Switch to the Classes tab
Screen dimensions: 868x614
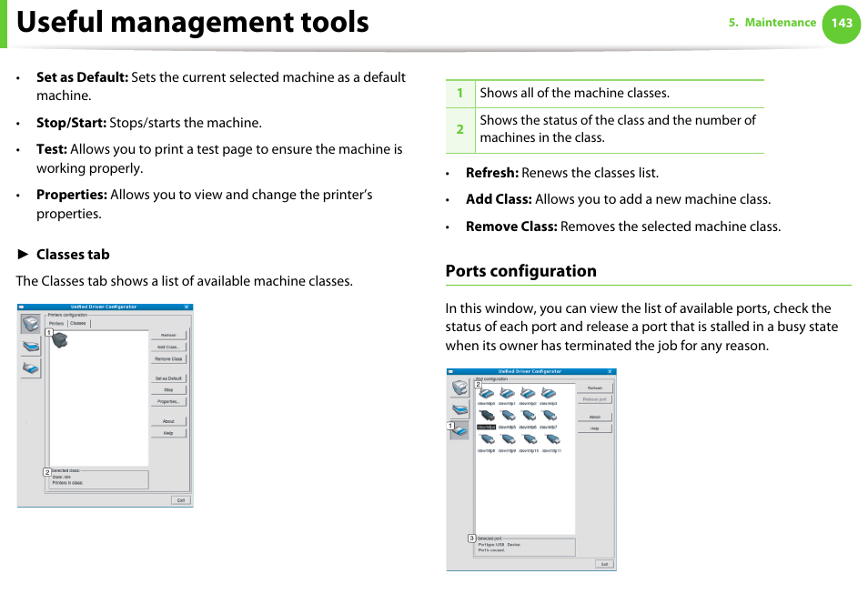tap(78, 323)
